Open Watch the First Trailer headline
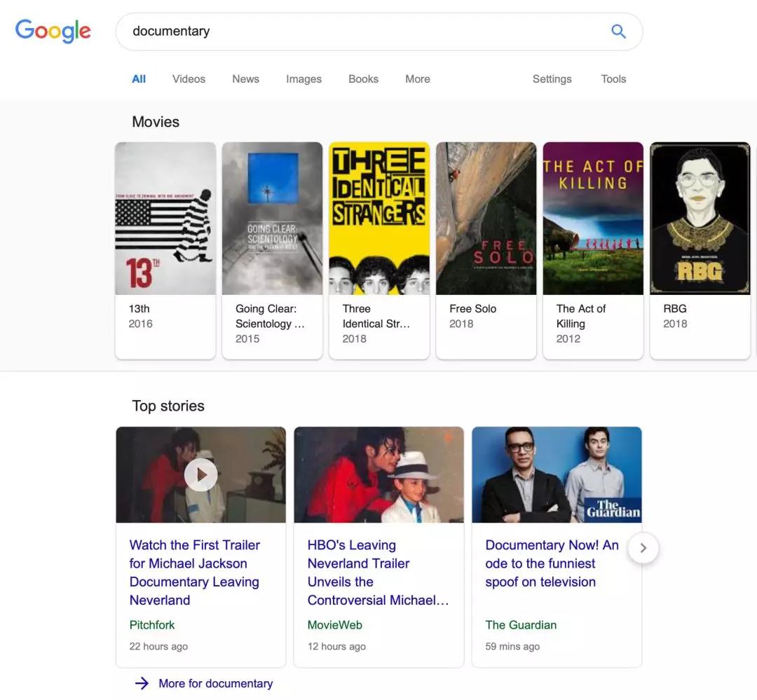This screenshot has height=700, width=757. click(195, 572)
